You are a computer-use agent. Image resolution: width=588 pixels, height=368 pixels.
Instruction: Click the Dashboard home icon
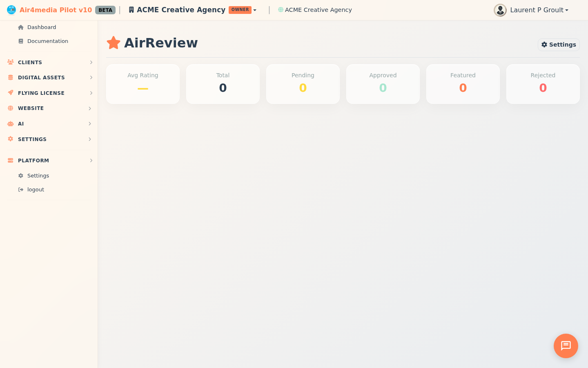pos(20,27)
